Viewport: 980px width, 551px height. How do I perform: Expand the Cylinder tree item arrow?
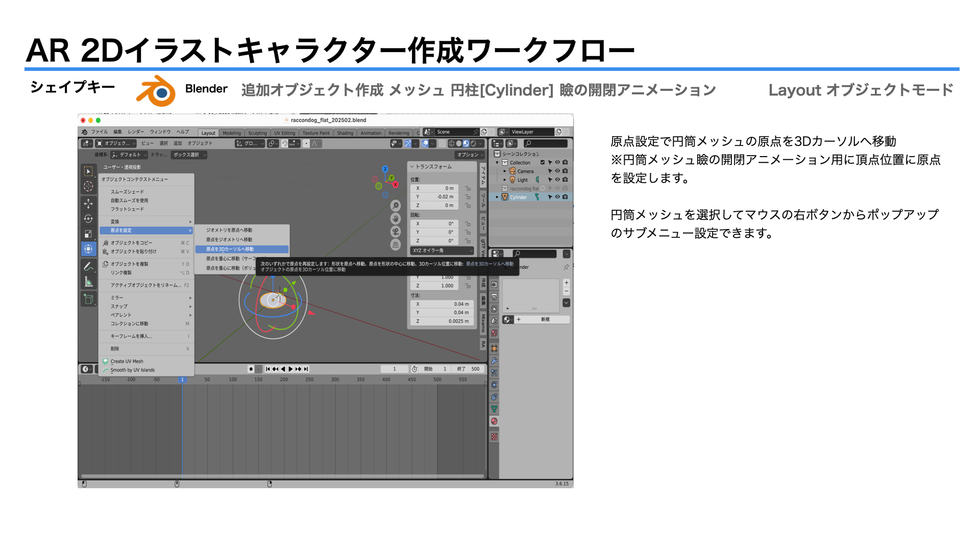tap(497, 197)
